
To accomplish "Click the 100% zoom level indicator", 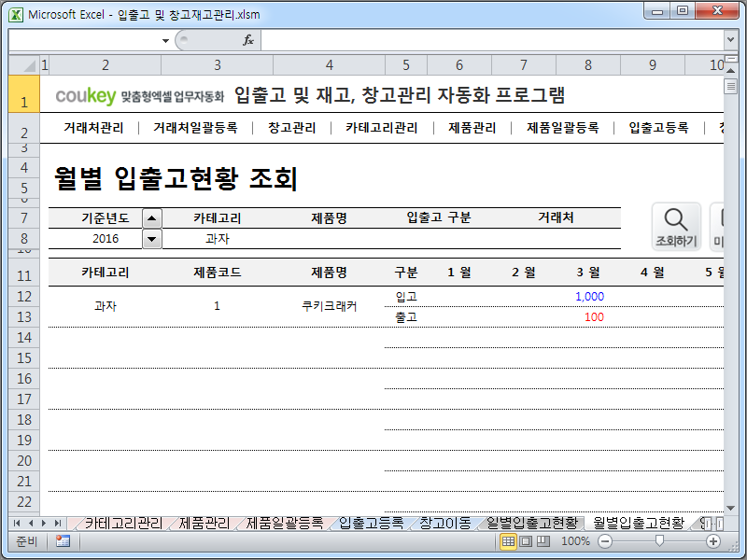I will (575, 541).
